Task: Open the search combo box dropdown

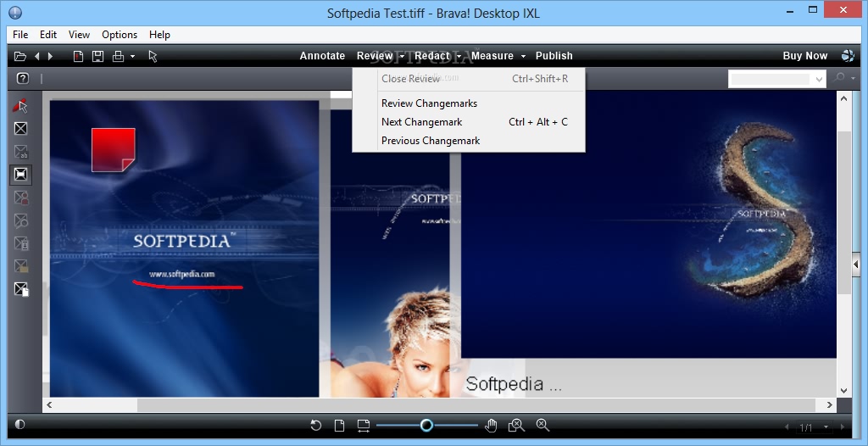Action: [820, 79]
